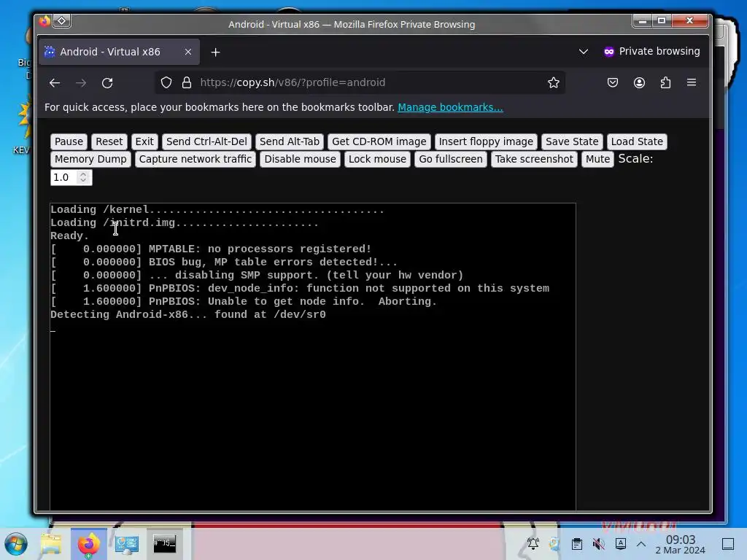
Task: Click the window pin icon in title bar
Action: click(62, 21)
